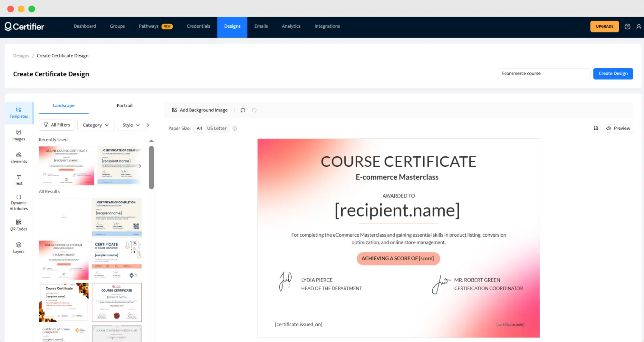Open the user account icon

click(639, 26)
